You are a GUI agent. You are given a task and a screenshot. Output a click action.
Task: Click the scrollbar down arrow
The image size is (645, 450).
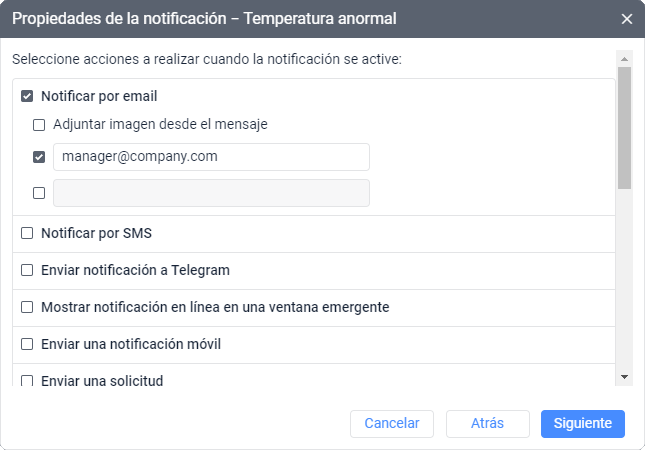click(625, 376)
